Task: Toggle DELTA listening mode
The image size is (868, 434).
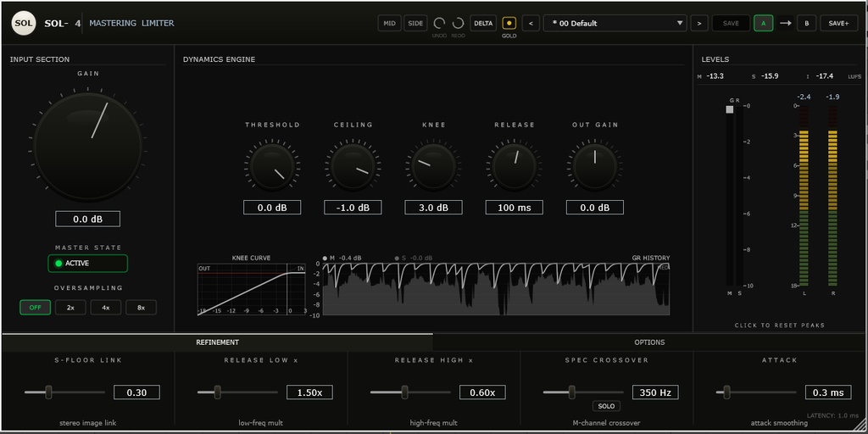Action: coord(483,23)
